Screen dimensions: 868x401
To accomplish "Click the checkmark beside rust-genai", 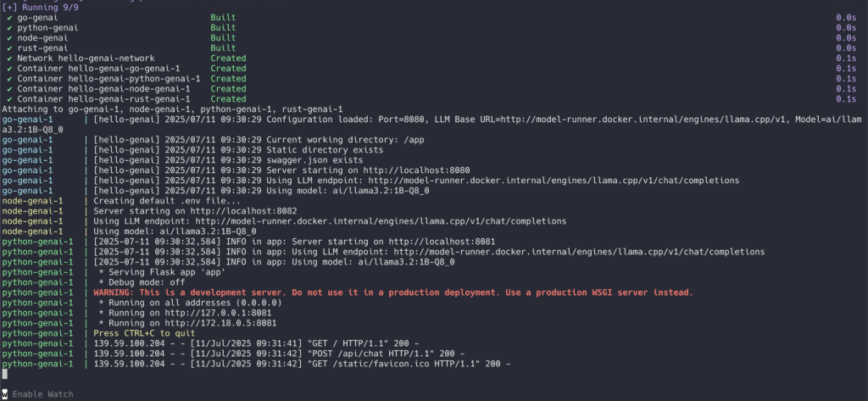I will click(x=9, y=48).
